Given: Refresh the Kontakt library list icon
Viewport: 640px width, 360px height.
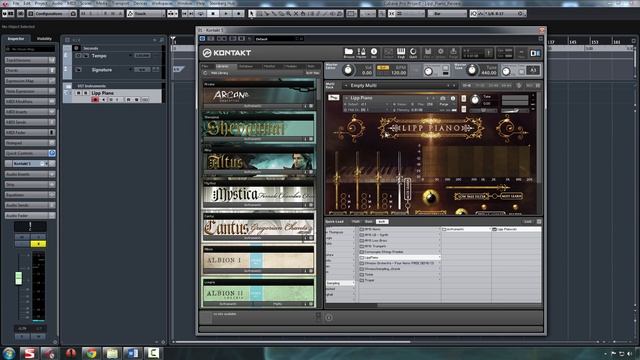Looking at the screenshot, I should click(205, 73).
